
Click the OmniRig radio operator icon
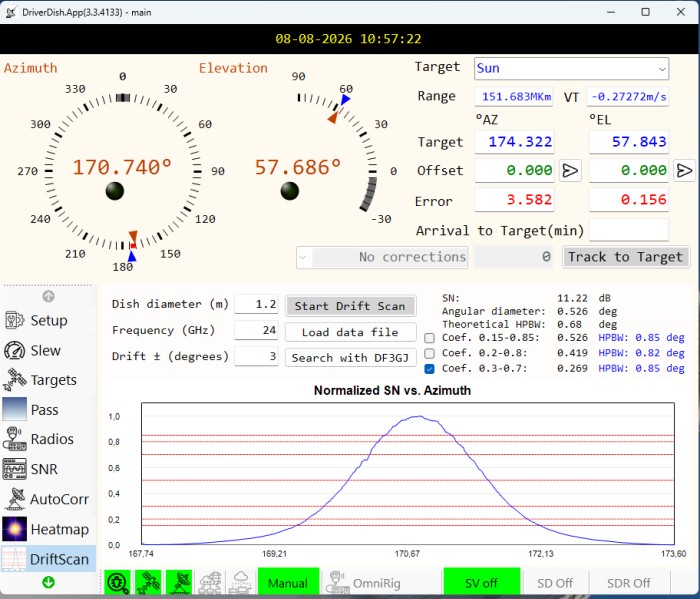338,582
